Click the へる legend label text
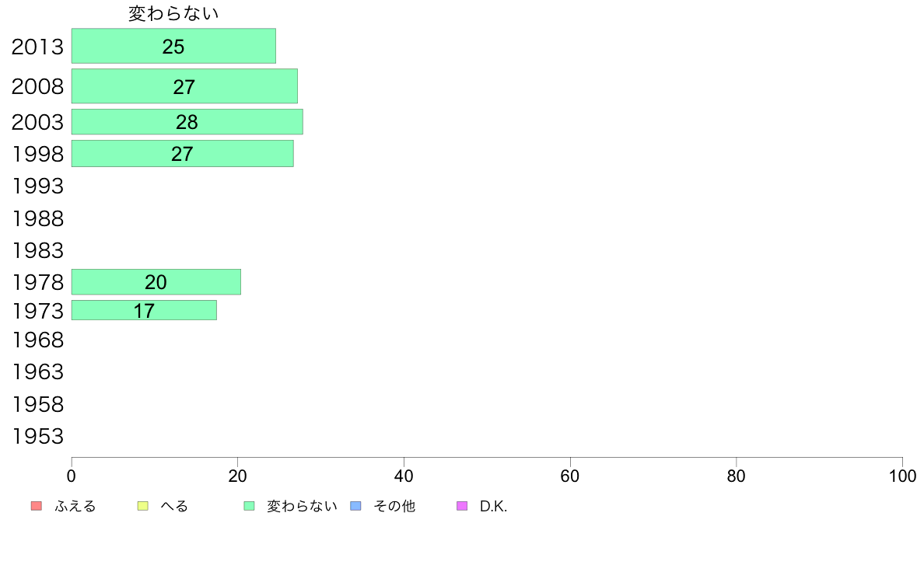Image resolution: width=924 pixels, height=572 pixels. (x=174, y=506)
